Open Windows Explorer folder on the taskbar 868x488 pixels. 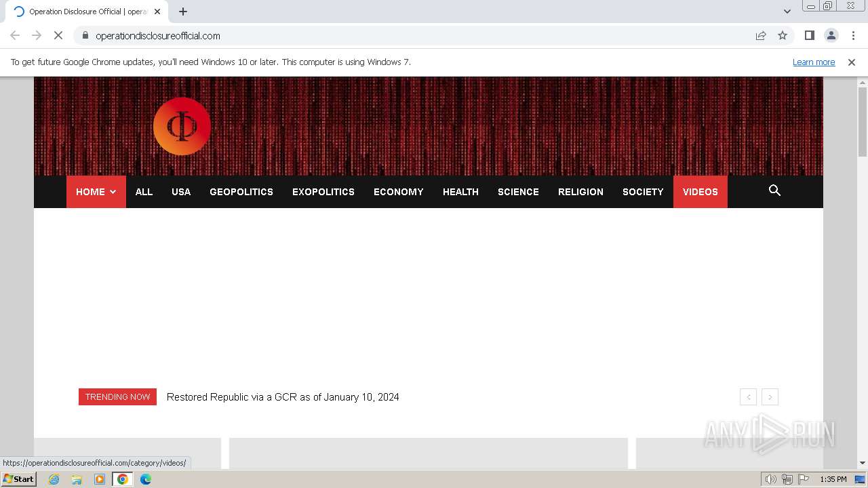tap(77, 479)
